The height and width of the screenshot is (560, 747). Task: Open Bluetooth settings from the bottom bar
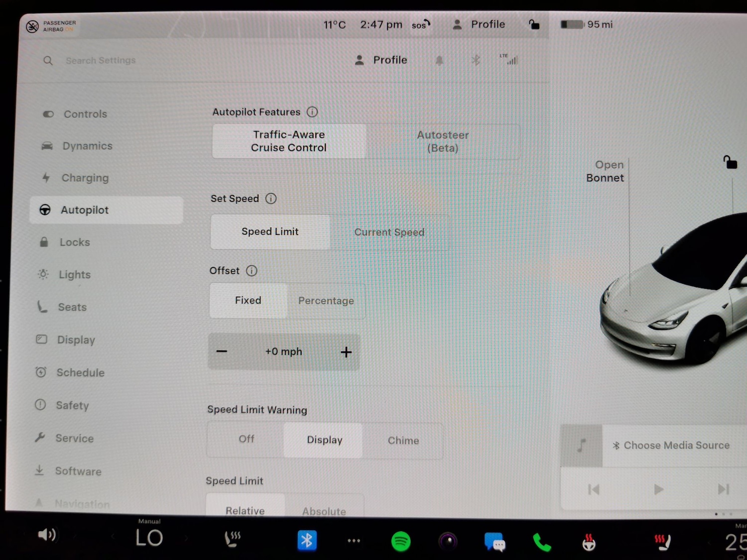307,541
